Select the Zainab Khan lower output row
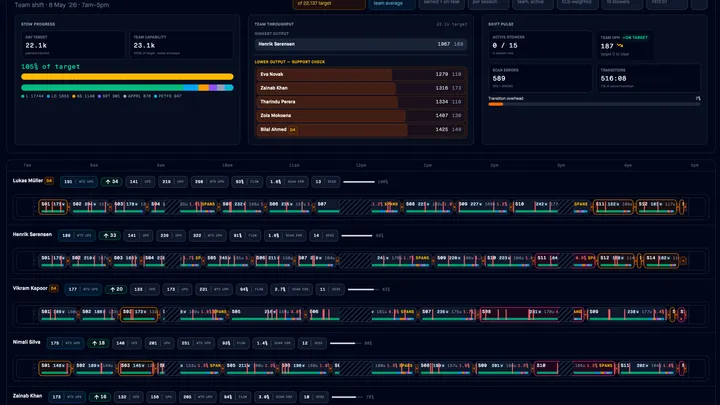 click(361, 88)
